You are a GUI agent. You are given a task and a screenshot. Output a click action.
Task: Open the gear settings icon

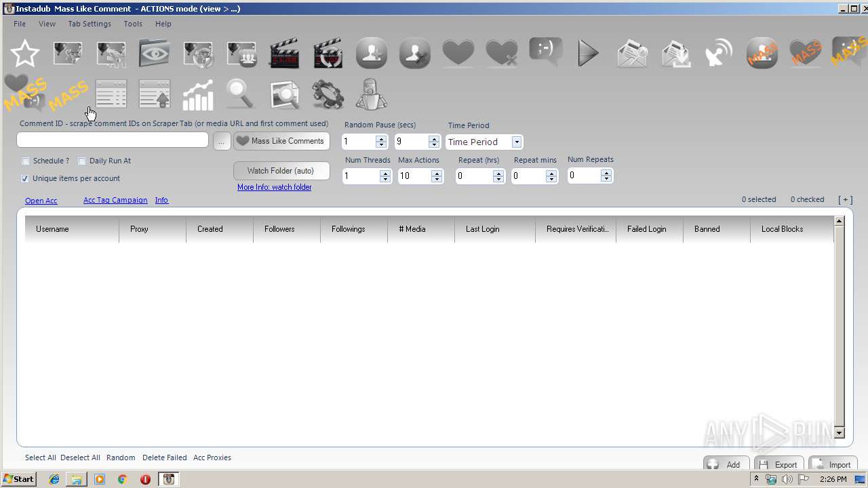(x=328, y=94)
